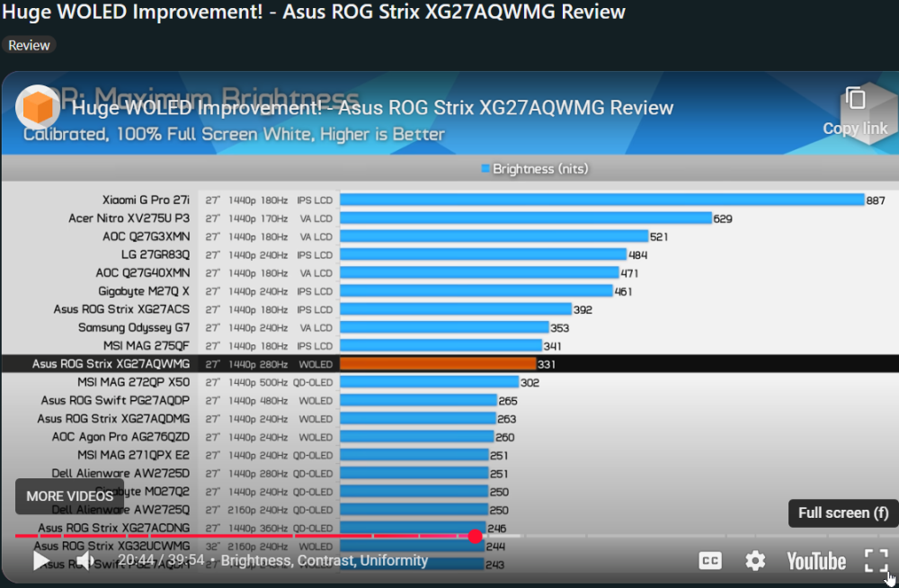Click the Gigabyte M27Q X label
Screen dimensions: 899x588
click(144, 290)
